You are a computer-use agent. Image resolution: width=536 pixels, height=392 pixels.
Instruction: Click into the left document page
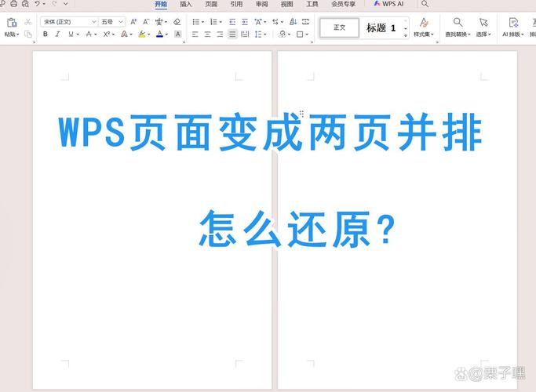[x=152, y=220]
